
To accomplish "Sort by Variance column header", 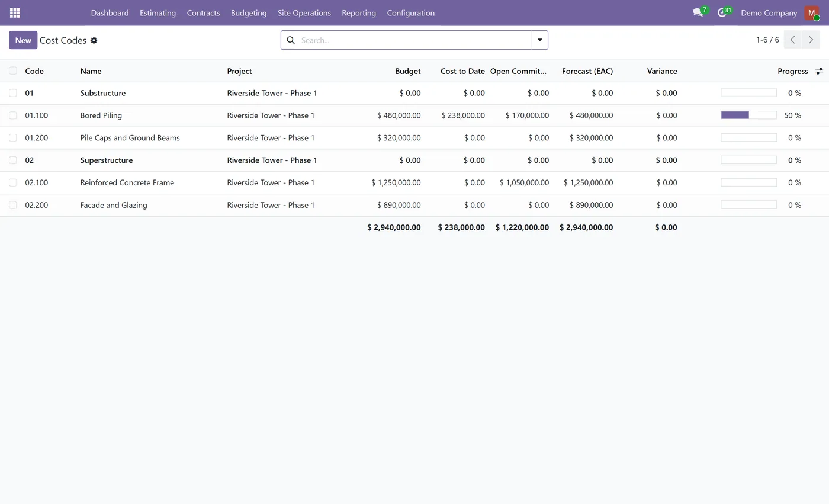I will coord(662,71).
